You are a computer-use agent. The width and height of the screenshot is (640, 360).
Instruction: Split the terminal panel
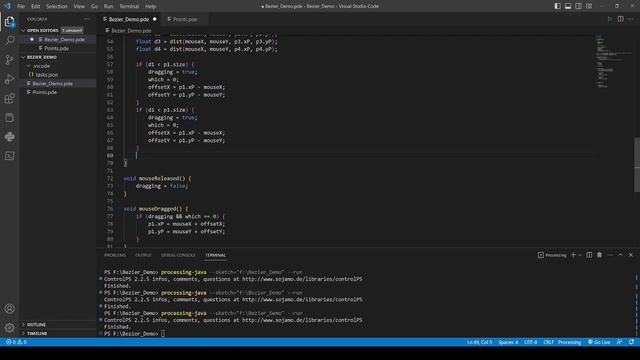[589, 255]
